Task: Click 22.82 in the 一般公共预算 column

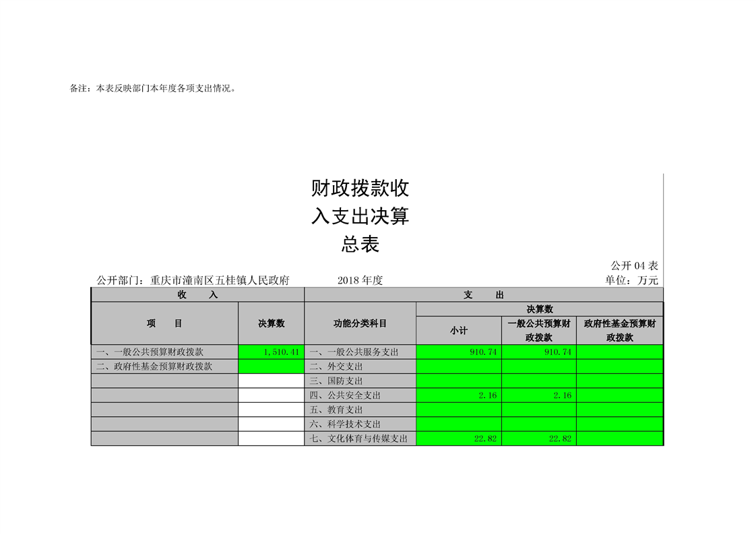Action: coord(560,438)
